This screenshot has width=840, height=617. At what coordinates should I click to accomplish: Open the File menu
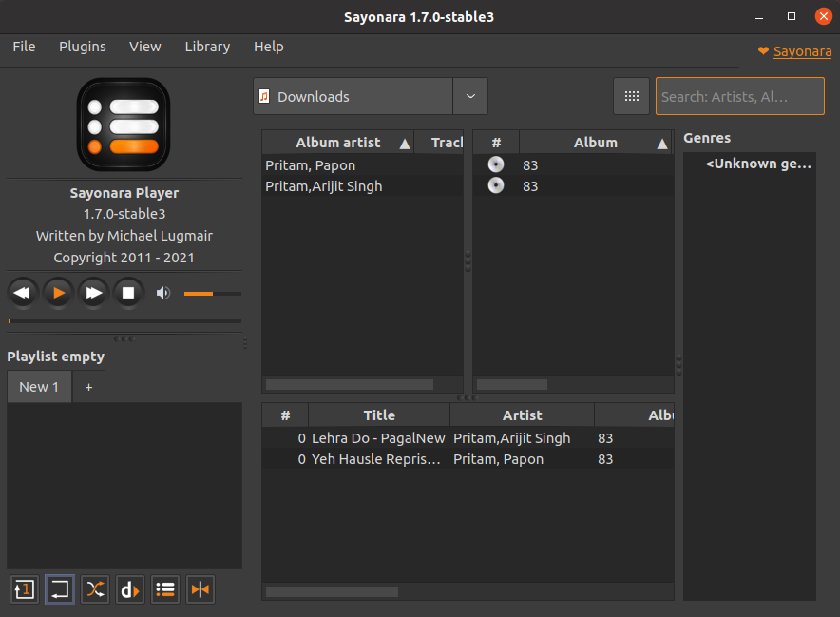pyautogui.click(x=24, y=47)
